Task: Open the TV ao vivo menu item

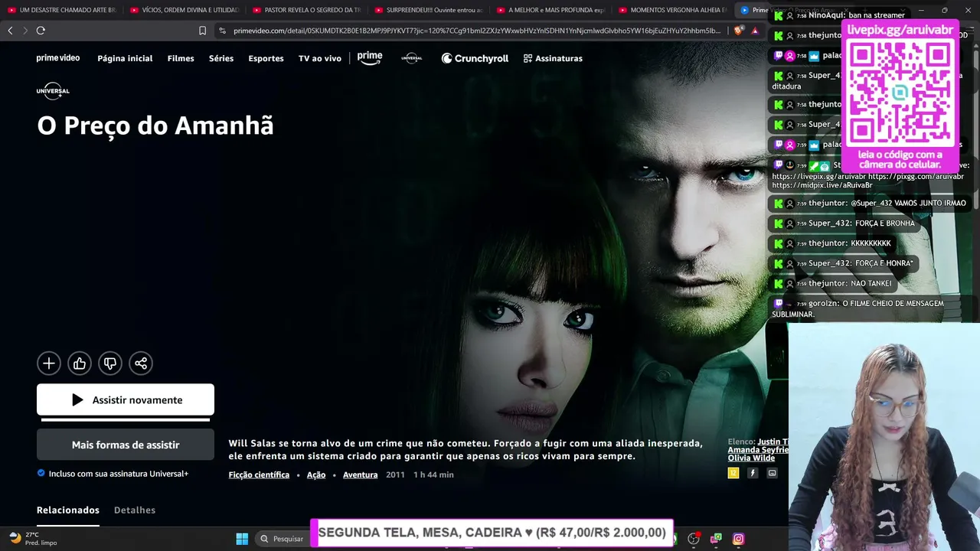Action: click(320, 58)
